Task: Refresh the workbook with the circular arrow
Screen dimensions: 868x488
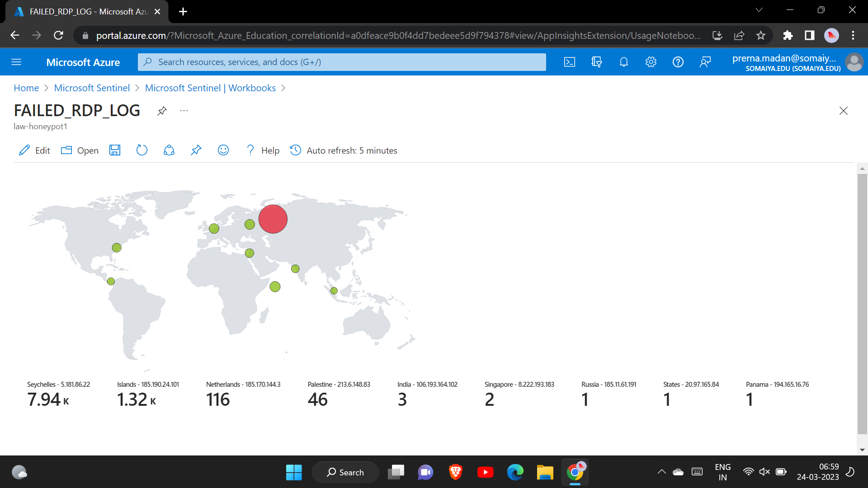Action: 142,150
